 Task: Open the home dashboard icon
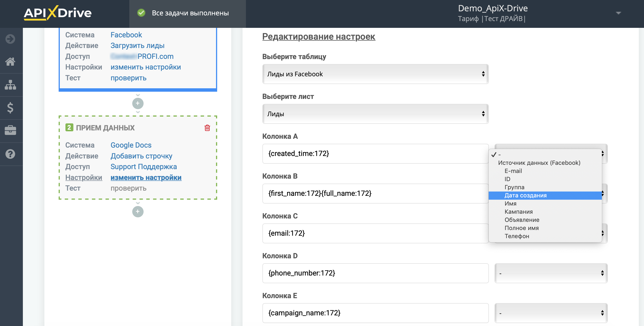pos(10,62)
